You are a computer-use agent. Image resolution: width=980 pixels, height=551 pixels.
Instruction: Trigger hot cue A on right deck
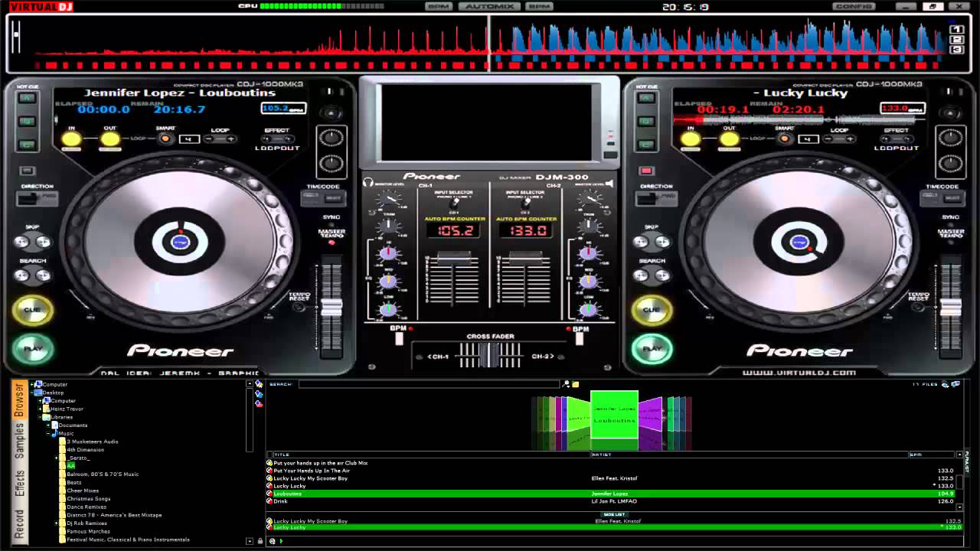(646, 99)
